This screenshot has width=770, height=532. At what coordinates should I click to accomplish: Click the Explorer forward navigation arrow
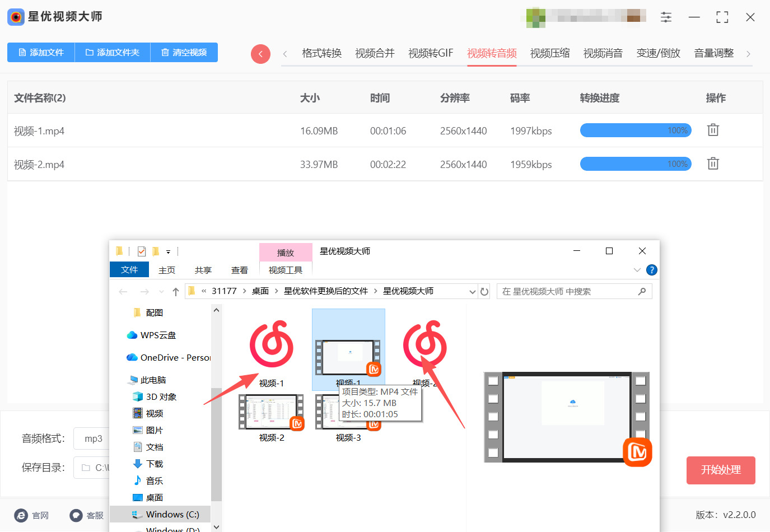coord(144,292)
